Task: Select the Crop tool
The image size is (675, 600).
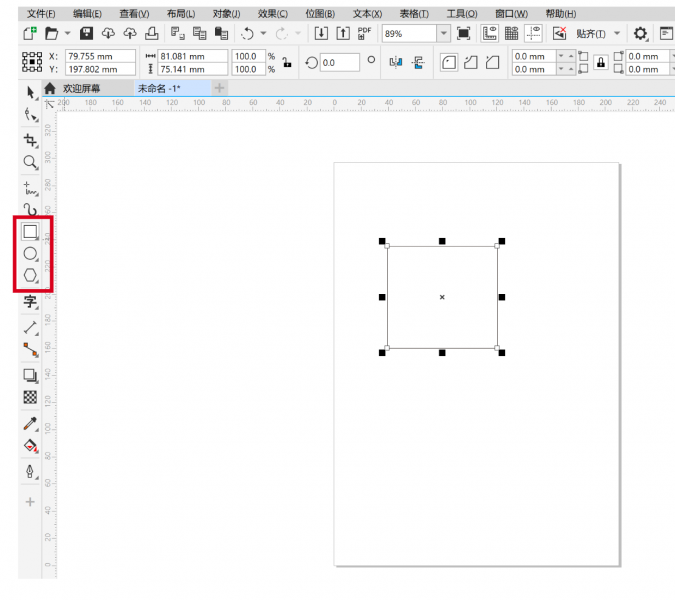Action: [x=30, y=140]
